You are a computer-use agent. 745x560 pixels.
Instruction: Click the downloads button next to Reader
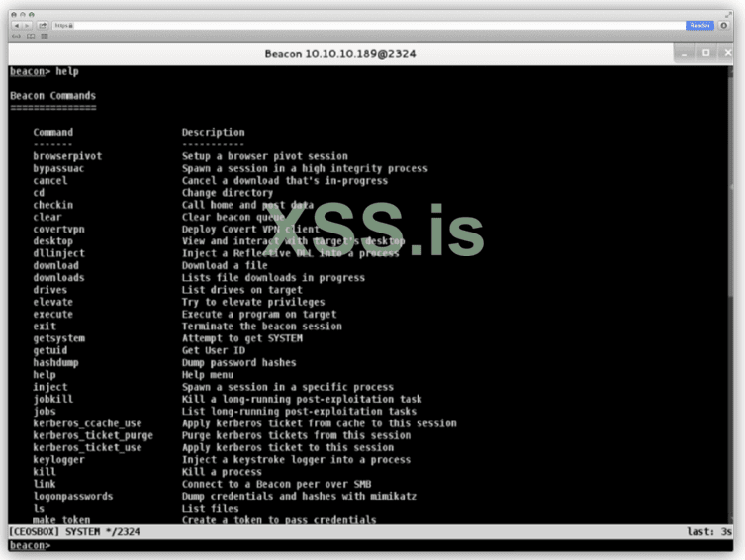pos(723,25)
